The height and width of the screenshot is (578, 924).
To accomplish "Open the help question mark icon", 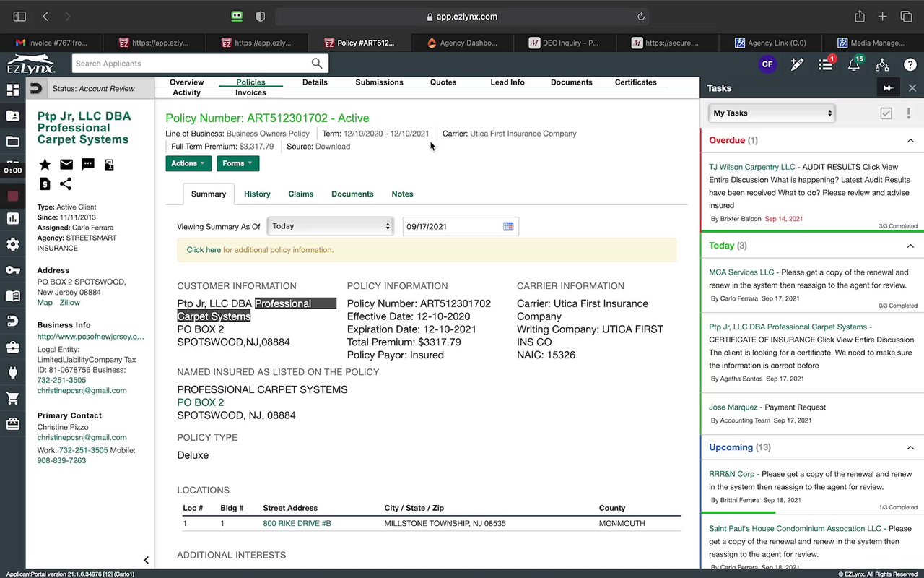I will (x=910, y=64).
